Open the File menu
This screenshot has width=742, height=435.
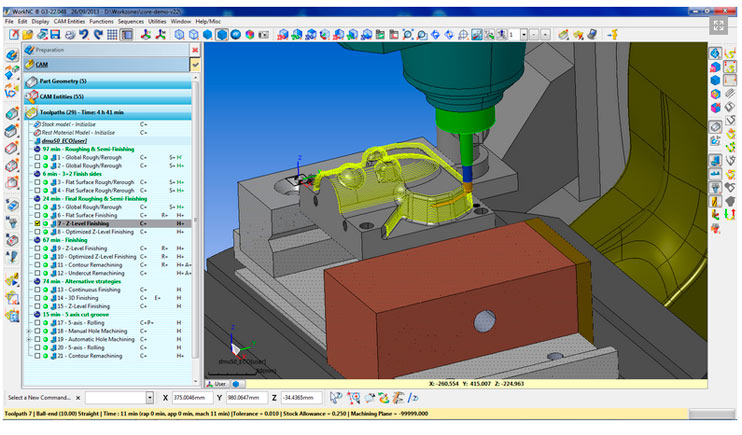[9, 21]
